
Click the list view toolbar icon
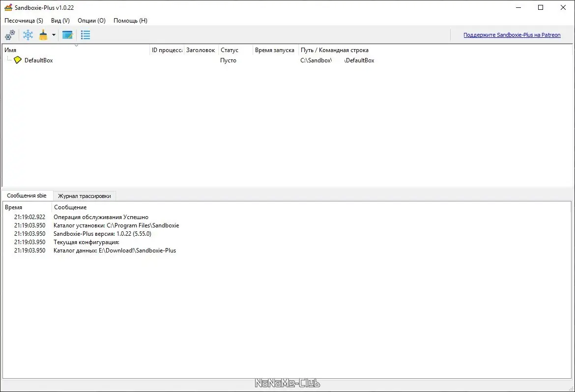86,35
